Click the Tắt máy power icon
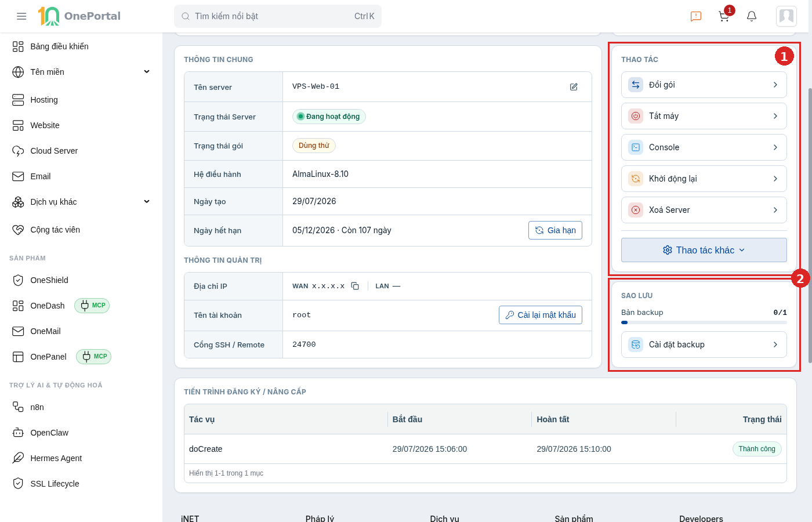 click(636, 116)
